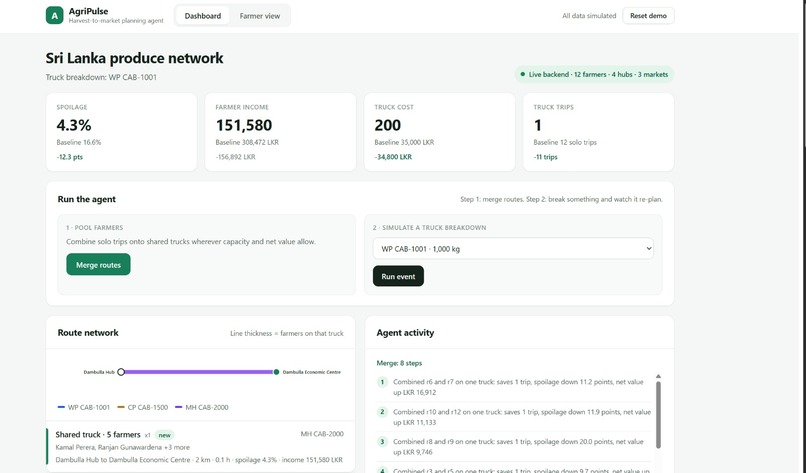Click the AgriPulse green logo icon

coord(54,15)
